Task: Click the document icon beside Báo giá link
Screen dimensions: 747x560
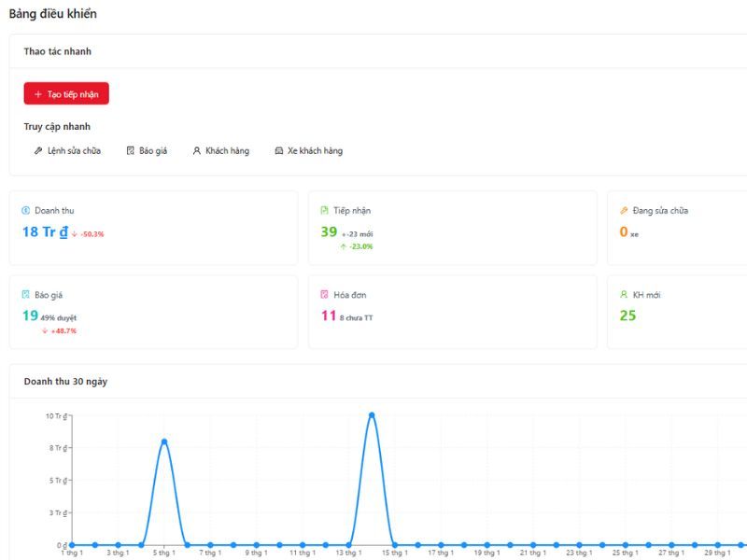Action: (x=131, y=151)
